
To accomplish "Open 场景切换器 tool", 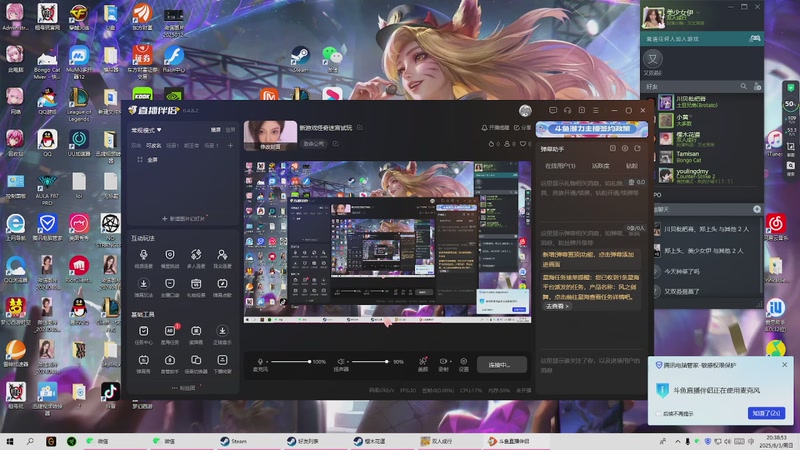I will (x=196, y=364).
